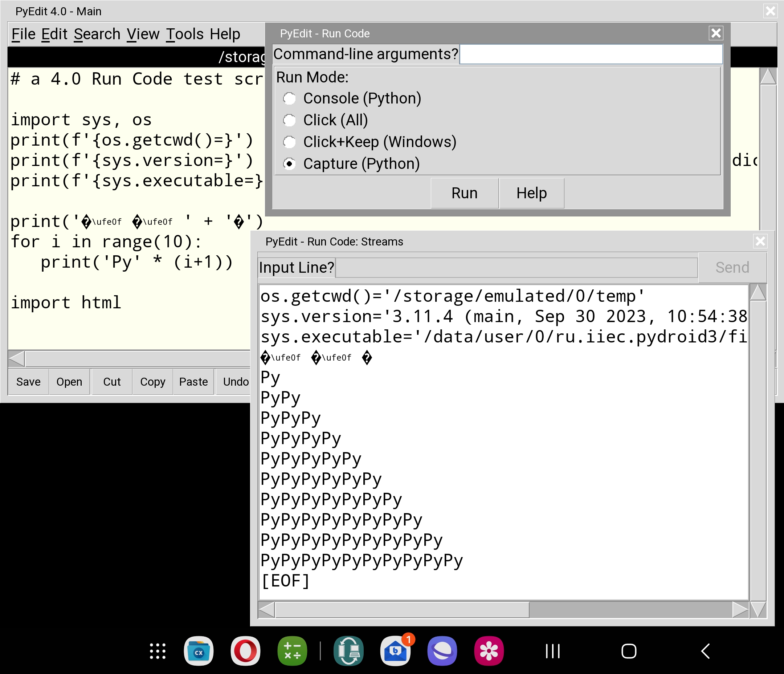Viewport: 784px width, 674px height.
Task: Click the Streams output scroll-up arrow
Action: 758,292
